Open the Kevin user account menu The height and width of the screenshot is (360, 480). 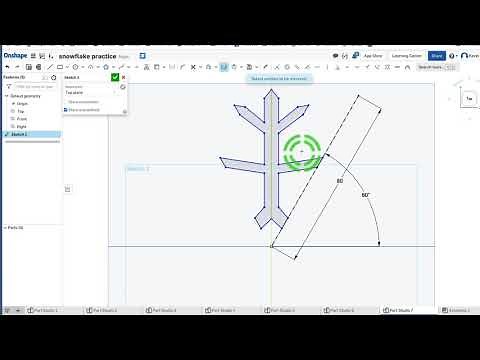pyautogui.click(x=470, y=56)
